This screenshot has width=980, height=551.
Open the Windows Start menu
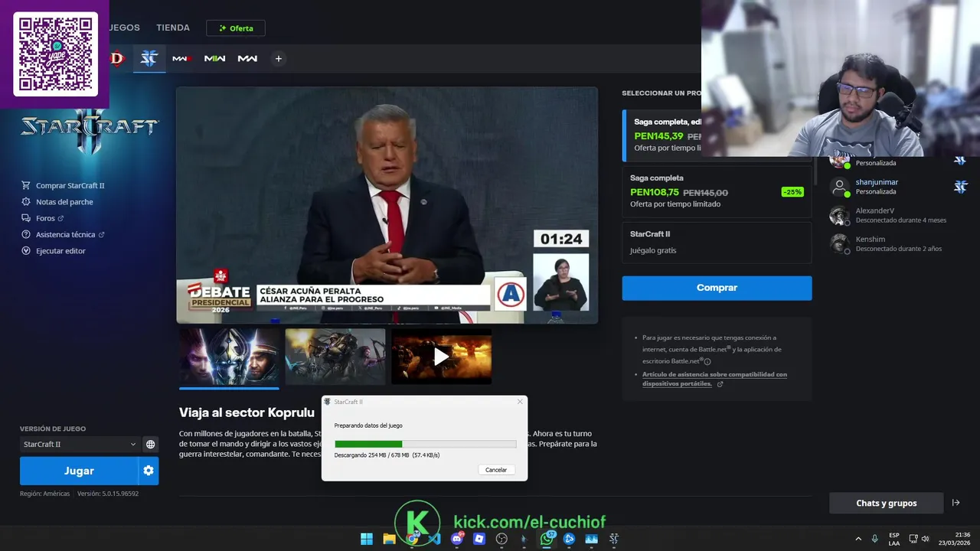[x=367, y=539]
